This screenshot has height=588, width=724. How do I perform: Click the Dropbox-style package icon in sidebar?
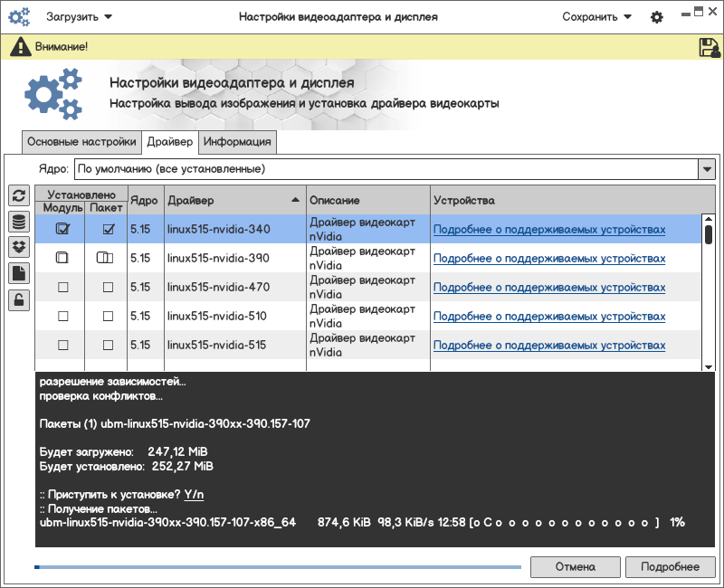click(18, 247)
